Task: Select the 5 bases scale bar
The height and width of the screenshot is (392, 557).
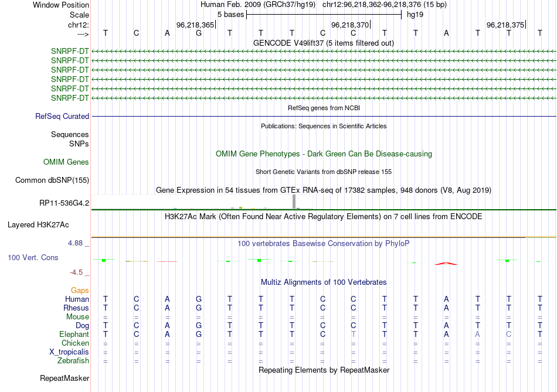Action: [324, 15]
